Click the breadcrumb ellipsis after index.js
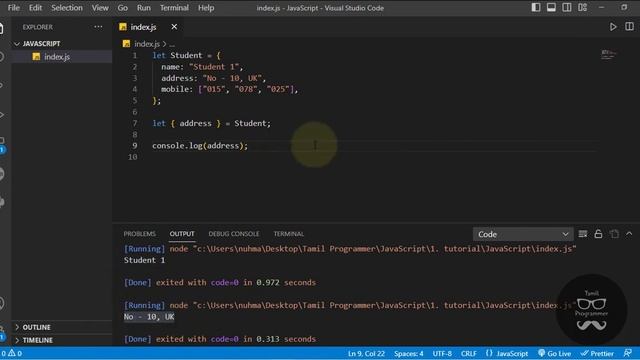 click(172, 44)
